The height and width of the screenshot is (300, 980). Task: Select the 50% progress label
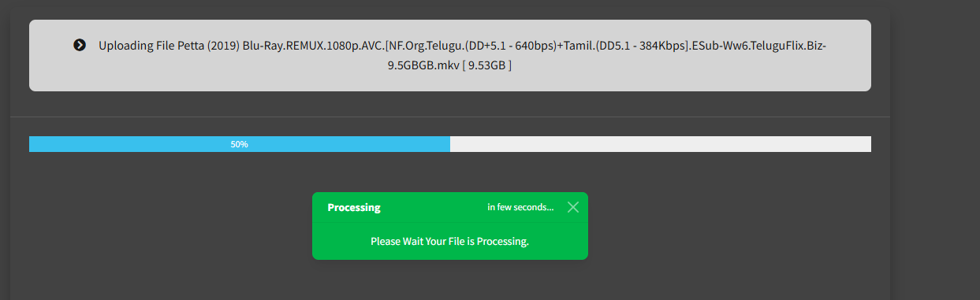click(240, 145)
